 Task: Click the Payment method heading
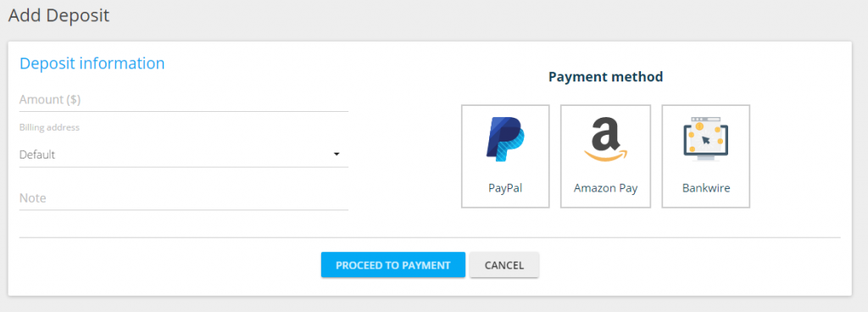pos(605,77)
